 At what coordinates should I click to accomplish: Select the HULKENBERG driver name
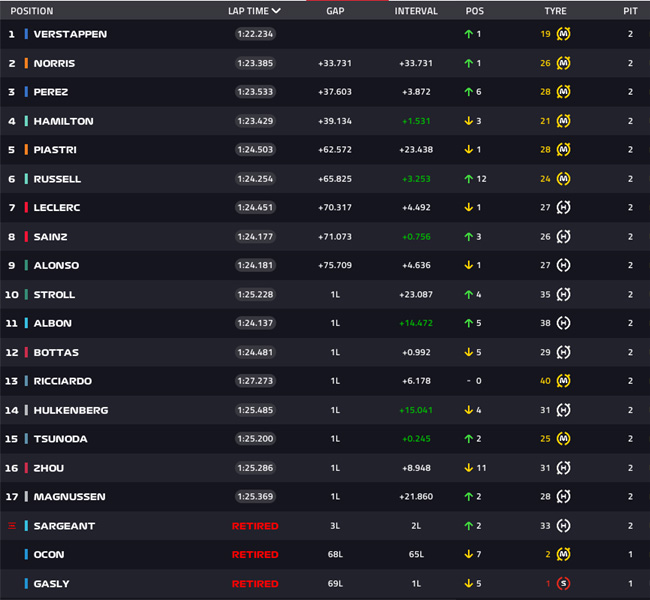click(x=71, y=410)
